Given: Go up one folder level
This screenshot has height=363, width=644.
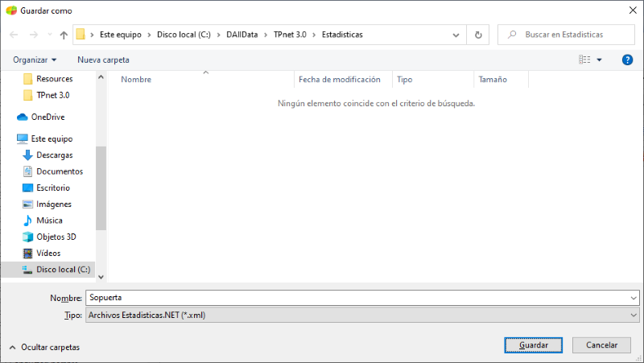Looking at the screenshot, I should 64,35.
